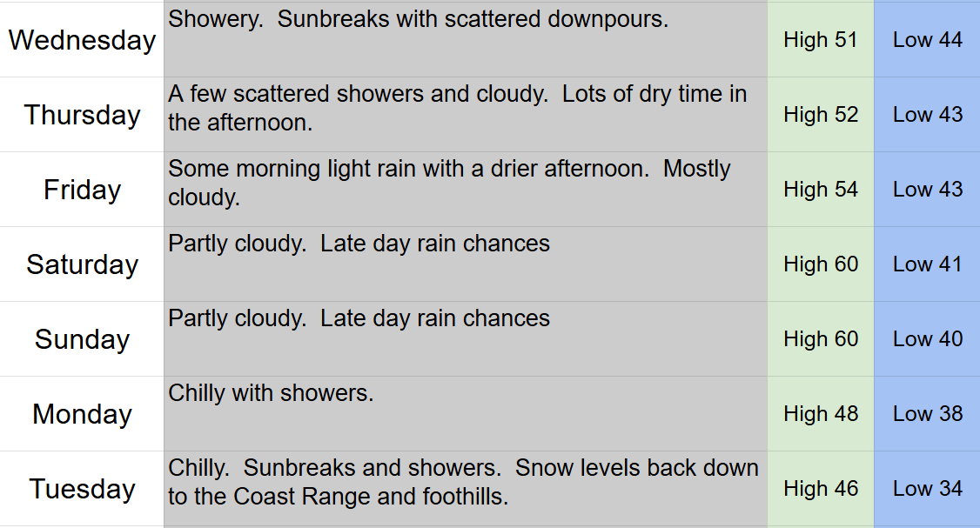Select the Friday day cell
Screen dimensions: 980x528
pos(82,190)
